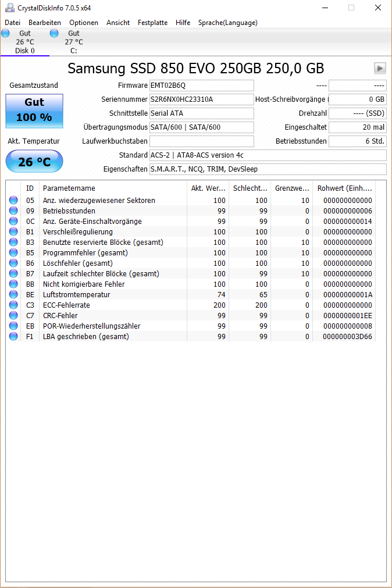Select 'Anz. wiederzugewiesener Sektoren' row text
Viewport: 392px width, 588px height.
pos(99,201)
